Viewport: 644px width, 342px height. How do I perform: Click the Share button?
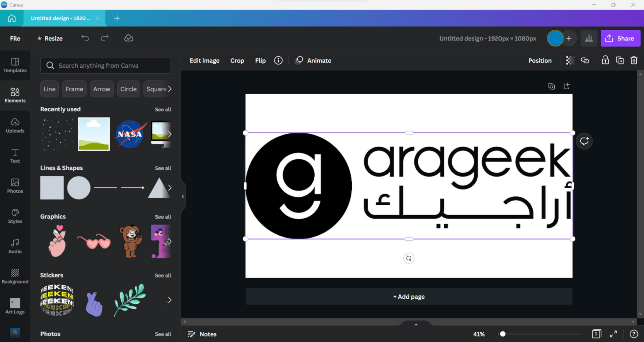coord(620,38)
